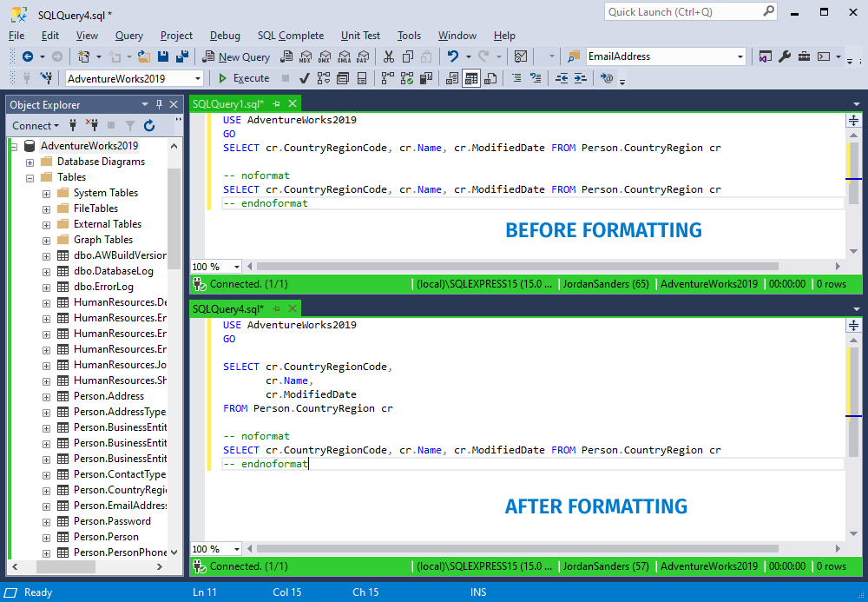Expand the Database Diagrams folder

[30, 162]
